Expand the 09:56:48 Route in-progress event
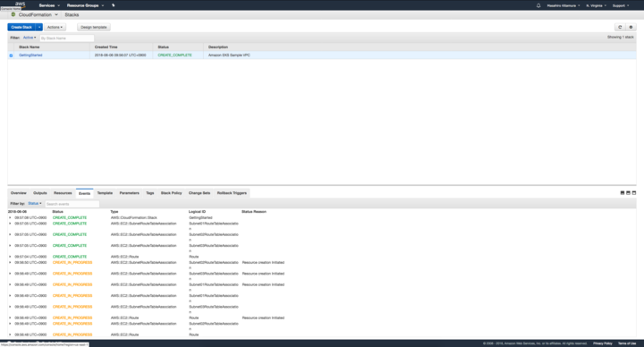This screenshot has height=347, width=644. click(10, 334)
